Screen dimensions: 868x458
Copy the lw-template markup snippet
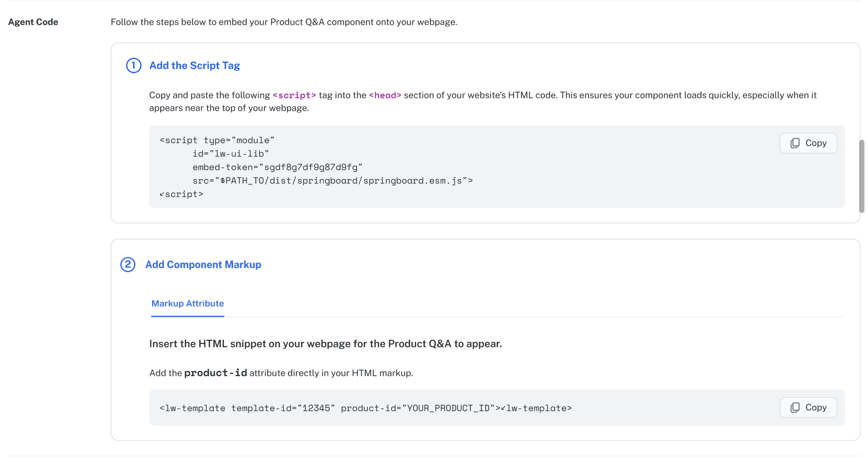pos(808,408)
